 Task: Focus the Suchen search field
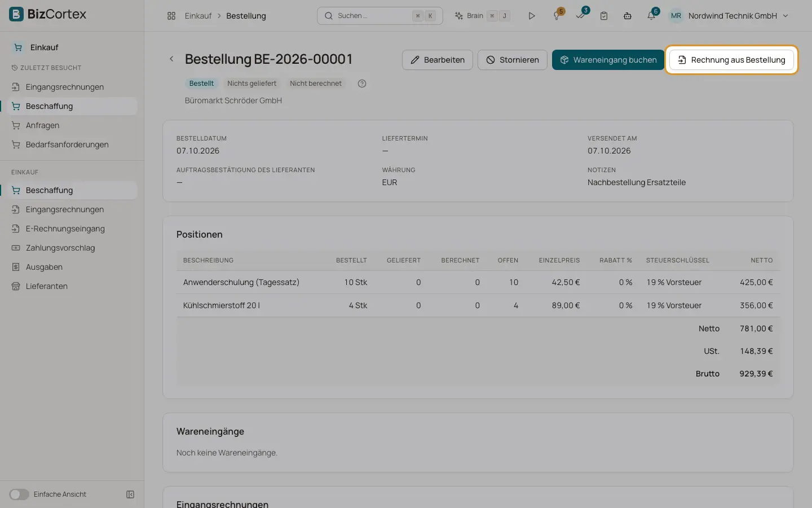pos(380,16)
